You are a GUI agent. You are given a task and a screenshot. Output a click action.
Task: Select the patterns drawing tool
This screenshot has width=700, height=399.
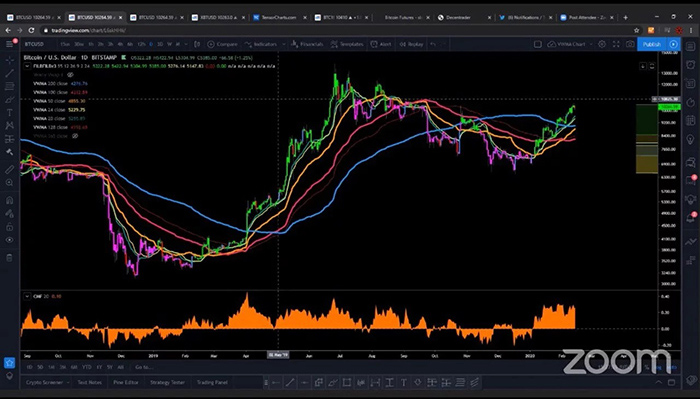point(9,126)
